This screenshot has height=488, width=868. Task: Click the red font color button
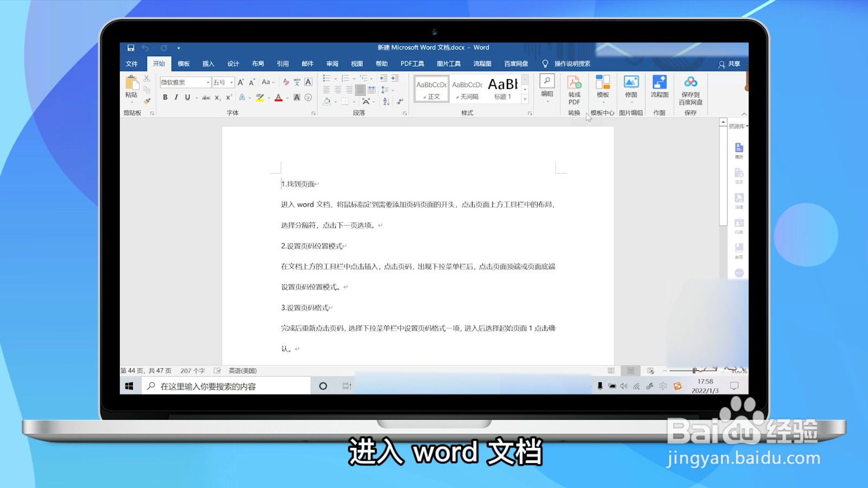point(278,98)
